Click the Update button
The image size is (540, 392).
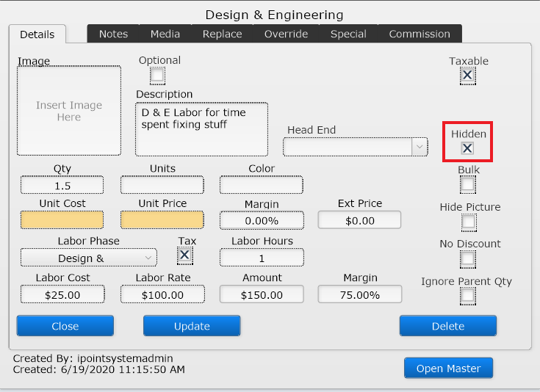click(x=192, y=326)
